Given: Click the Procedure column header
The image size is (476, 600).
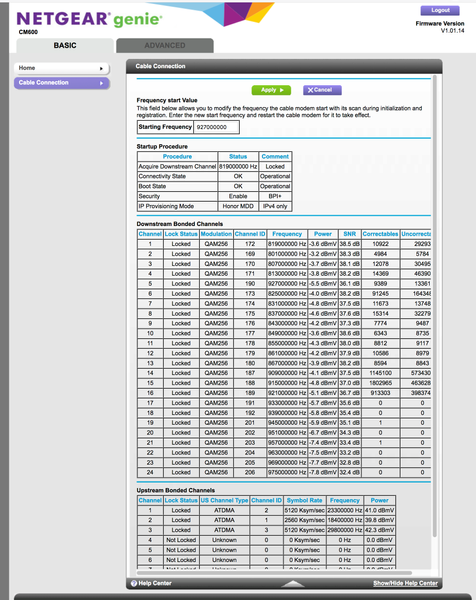Looking at the screenshot, I should 177,157.
